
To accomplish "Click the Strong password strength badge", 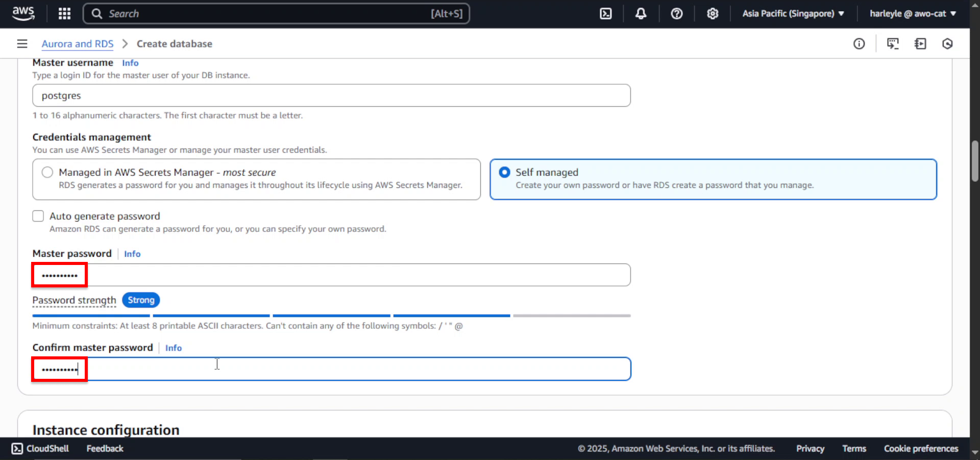I will tap(141, 300).
